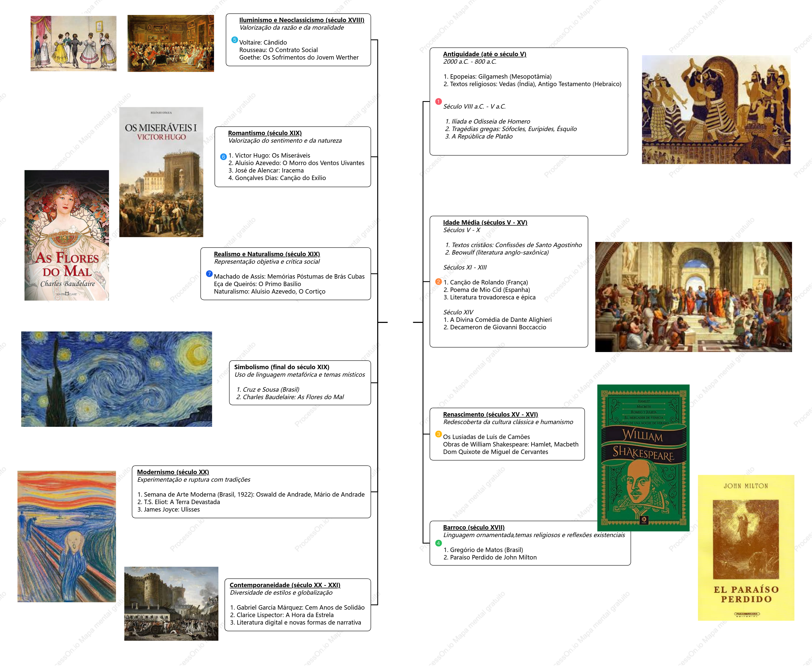Select the Barroco (século XVII) node
This screenshot has height=670, width=812.
tap(530, 543)
